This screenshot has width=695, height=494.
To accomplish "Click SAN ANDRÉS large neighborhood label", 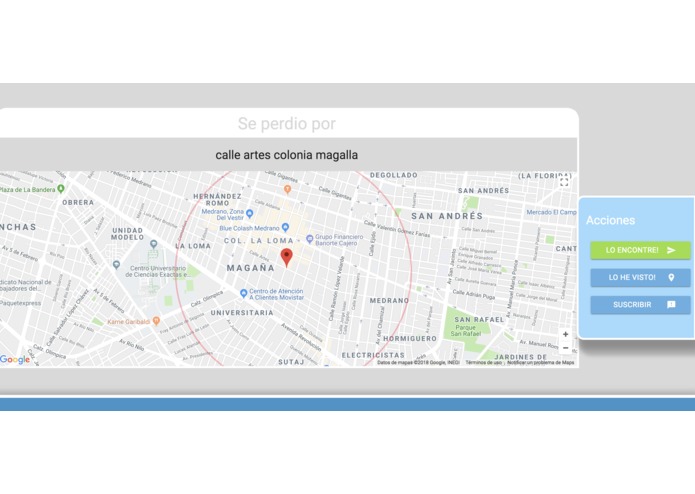I will pyautogui.click(x=447, y=216).
